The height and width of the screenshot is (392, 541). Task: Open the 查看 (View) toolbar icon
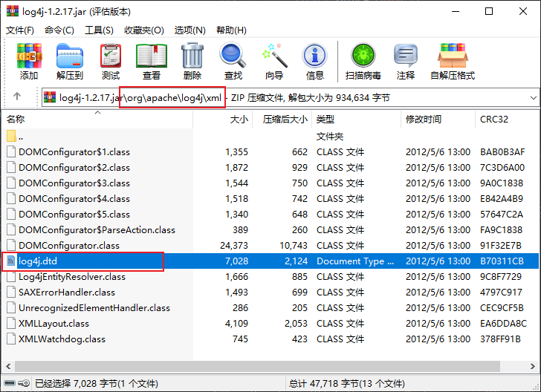coord(152,56)
